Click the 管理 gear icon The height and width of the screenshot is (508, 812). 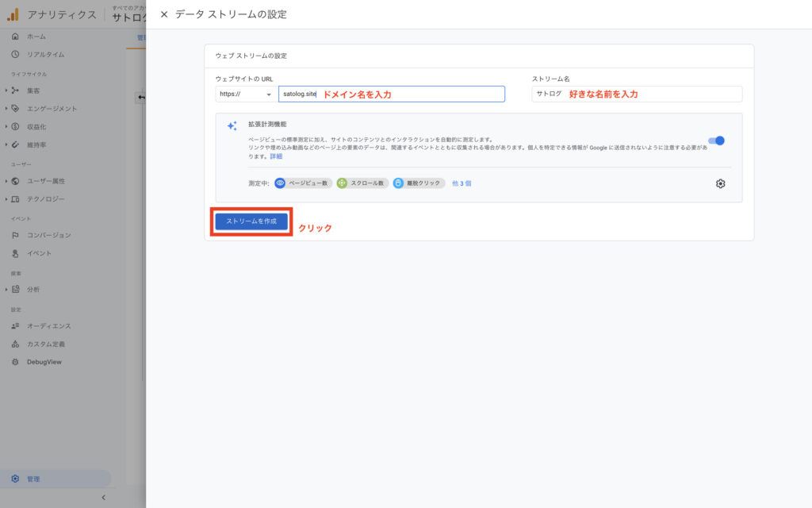point(15,479)
